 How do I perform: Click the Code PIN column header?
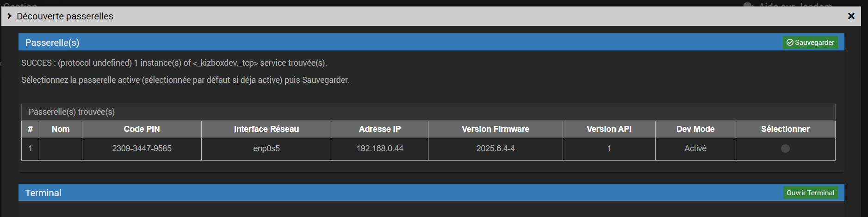click(142, 129)
